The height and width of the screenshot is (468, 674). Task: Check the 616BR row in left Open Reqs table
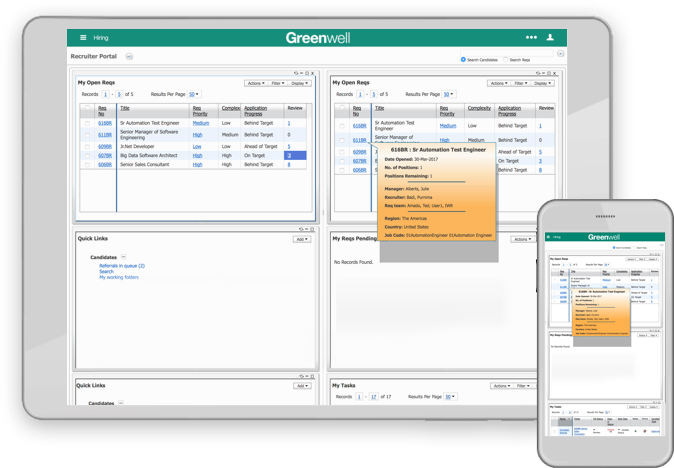(x=87, y=123)
